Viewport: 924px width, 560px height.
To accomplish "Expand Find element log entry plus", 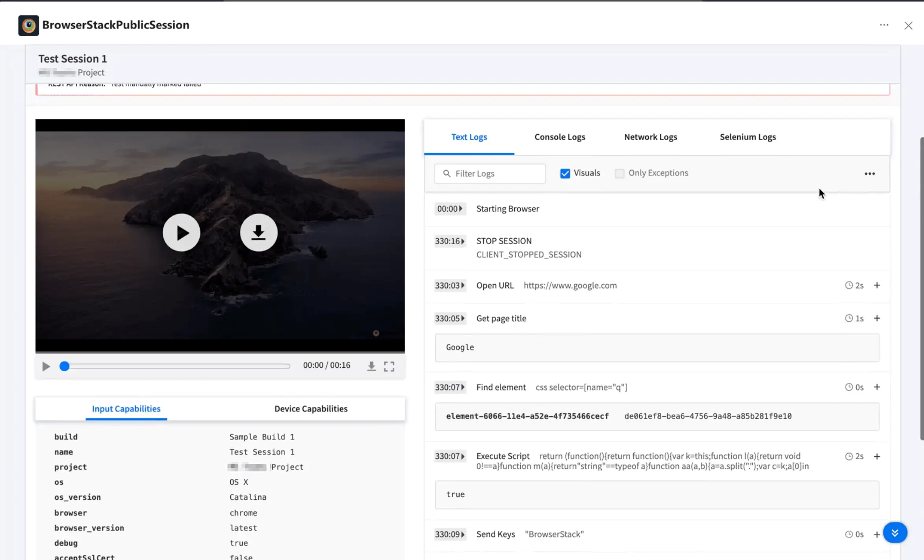I will click(877, 387).
